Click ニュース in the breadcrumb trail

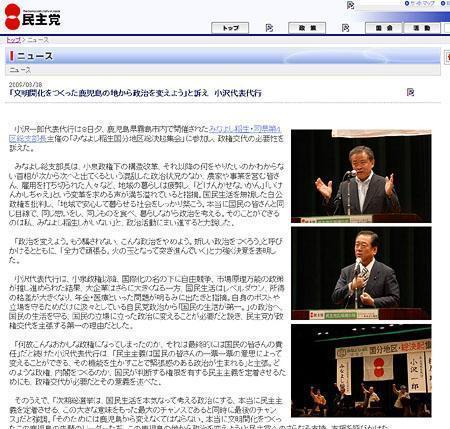38,40
